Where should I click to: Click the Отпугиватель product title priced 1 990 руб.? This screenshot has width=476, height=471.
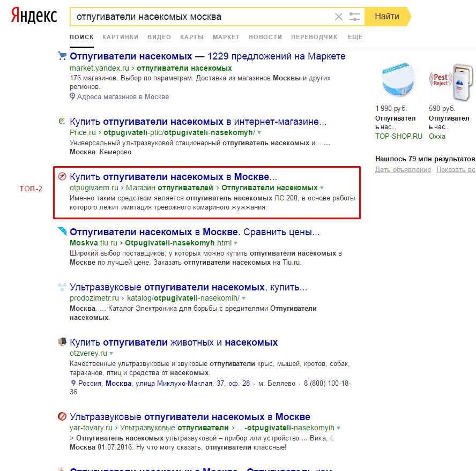[395, 123]
